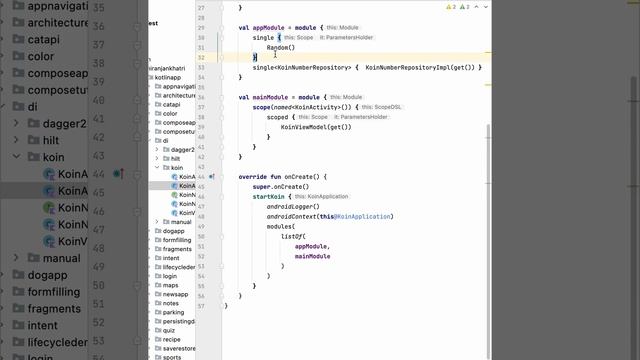Click the large catapi folder icon in blurred background
Screen dimensions: 640x360
[x=18, y=39]
